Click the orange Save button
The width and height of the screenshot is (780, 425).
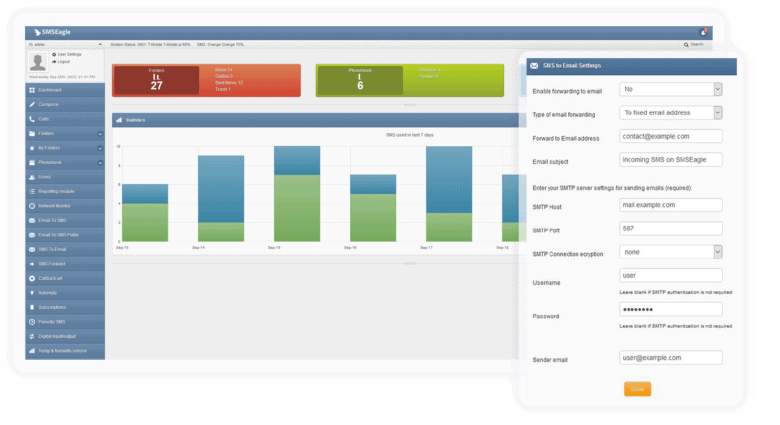[x=637, y=389]
